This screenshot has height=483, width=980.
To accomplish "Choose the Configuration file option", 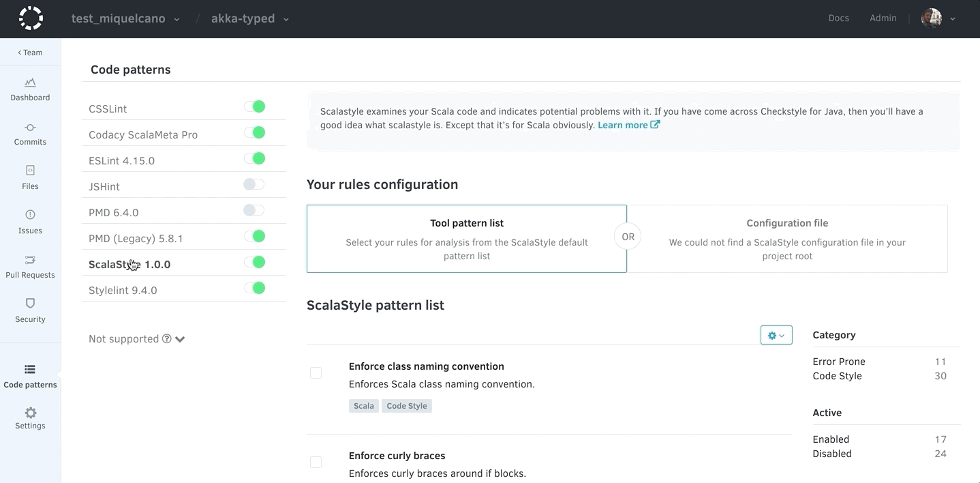I will (x=787, y=239).
